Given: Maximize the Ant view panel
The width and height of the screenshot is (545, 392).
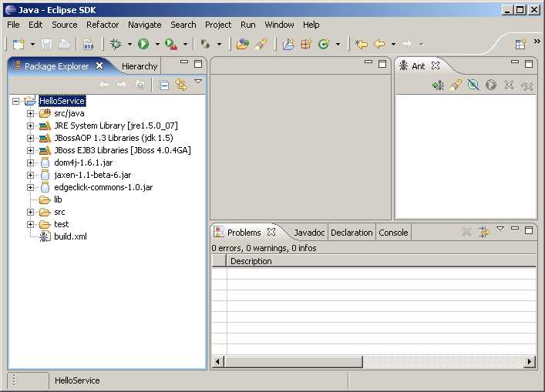Looking at the screenshot, I should coord(529,64).
